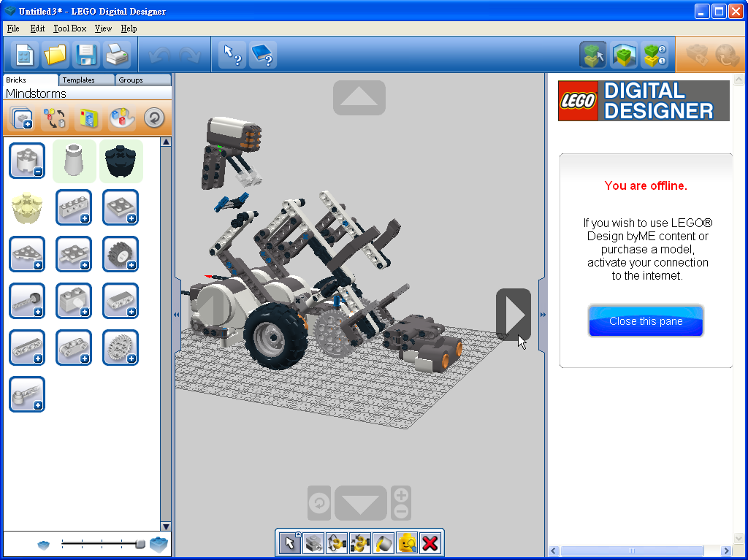Open the File menu

(x=13, y=28)
